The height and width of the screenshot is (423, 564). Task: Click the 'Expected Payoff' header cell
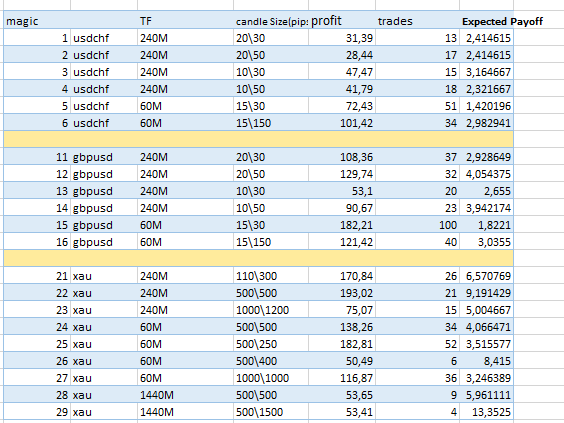tap(502, 21)
